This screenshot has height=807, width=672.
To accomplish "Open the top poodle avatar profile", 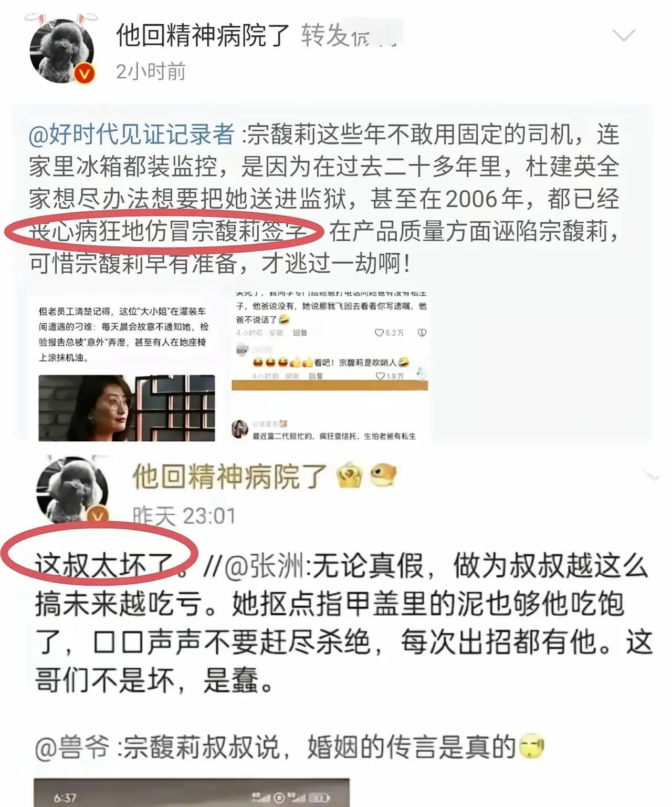I will (x=61, y=51).
